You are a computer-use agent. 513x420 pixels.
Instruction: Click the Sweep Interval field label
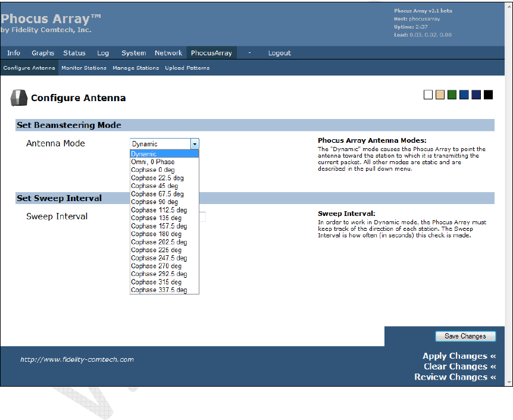(x=57, y=217)
